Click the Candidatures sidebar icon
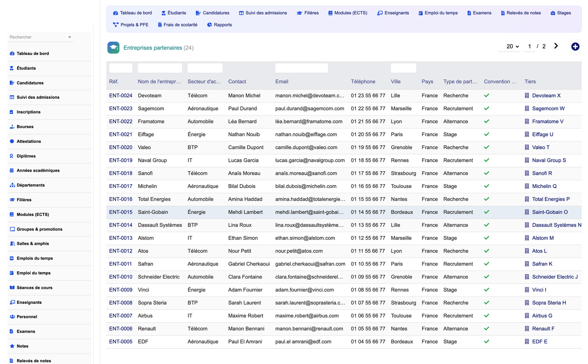 pyautogui.click(x=12, y=83)
